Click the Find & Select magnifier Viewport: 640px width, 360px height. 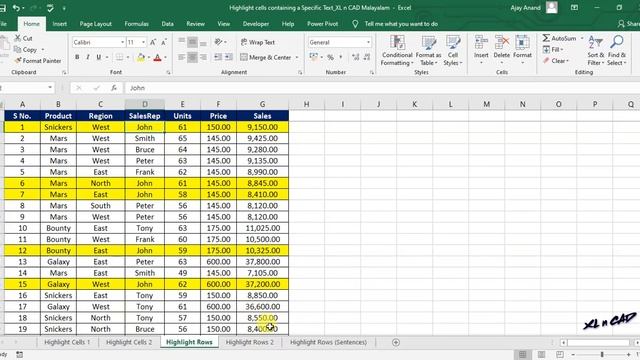617,42
